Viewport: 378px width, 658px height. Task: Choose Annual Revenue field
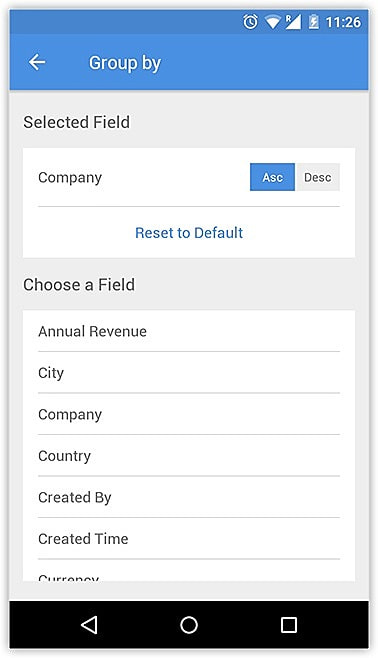[x=189, y=331]
